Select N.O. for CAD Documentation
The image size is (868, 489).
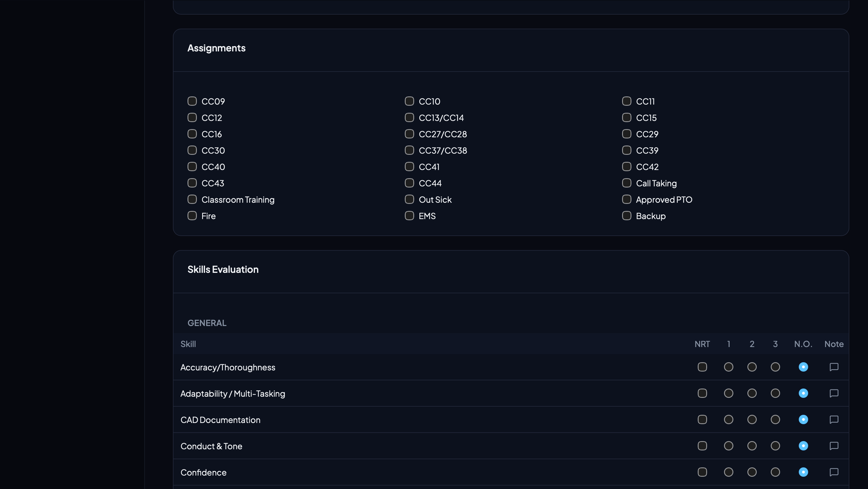(x=804, y=419)
